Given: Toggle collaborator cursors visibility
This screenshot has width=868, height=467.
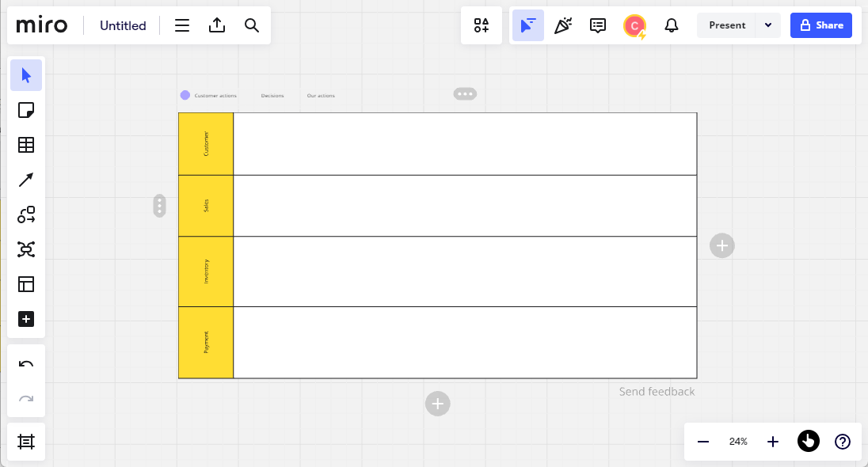Looking at the screenshot, I should [x=528, y=25].
